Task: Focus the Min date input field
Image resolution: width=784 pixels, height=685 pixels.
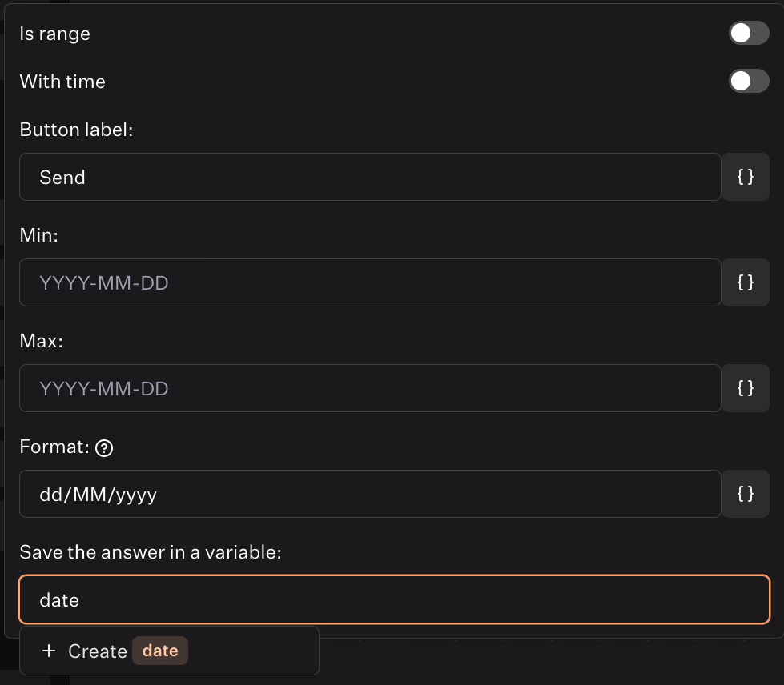Action: coord(370,282)
